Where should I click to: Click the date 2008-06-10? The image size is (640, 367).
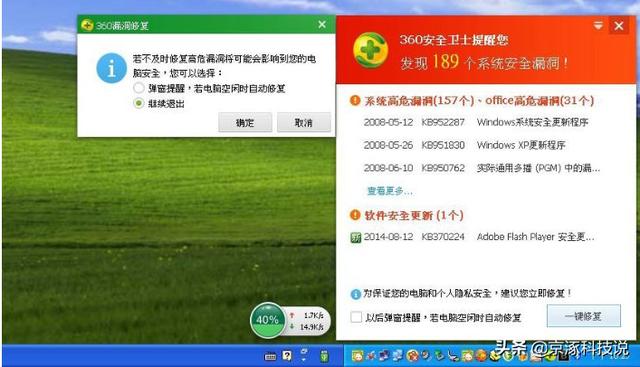388,168
